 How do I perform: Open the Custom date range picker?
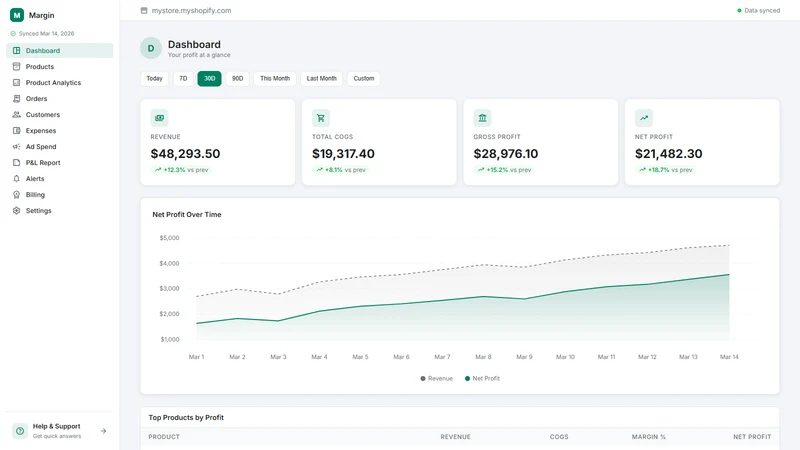coord(364,79)
